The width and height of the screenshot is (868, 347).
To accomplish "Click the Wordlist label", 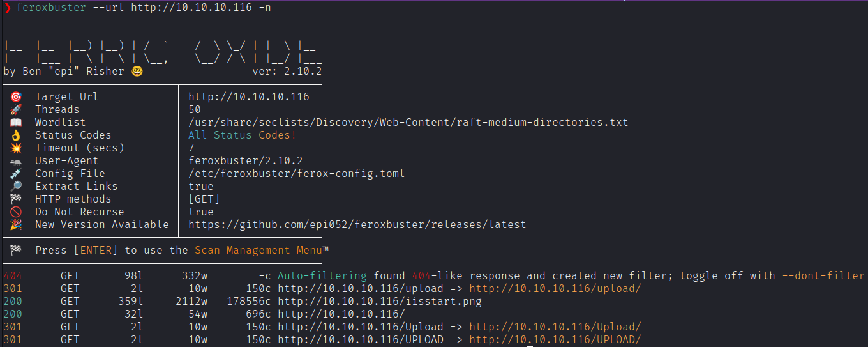I will pyautogui.click(x=61, y=123).
